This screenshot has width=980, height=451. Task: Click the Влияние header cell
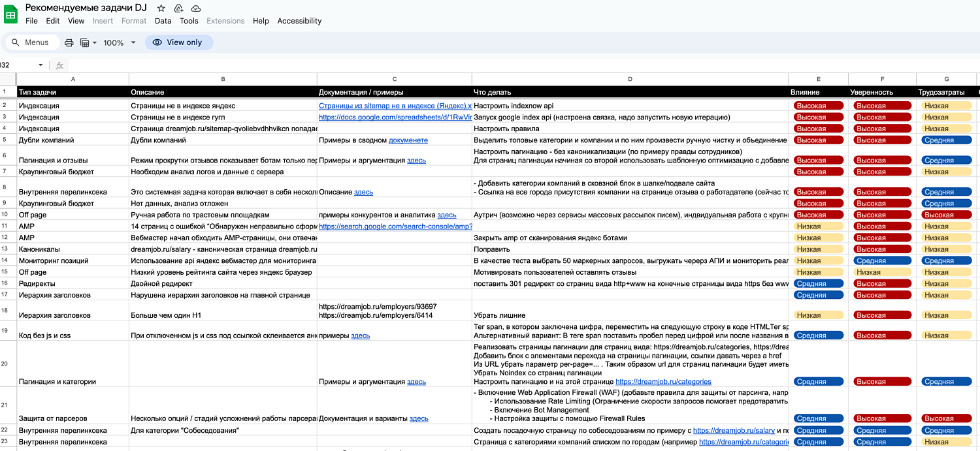[818, 92]
